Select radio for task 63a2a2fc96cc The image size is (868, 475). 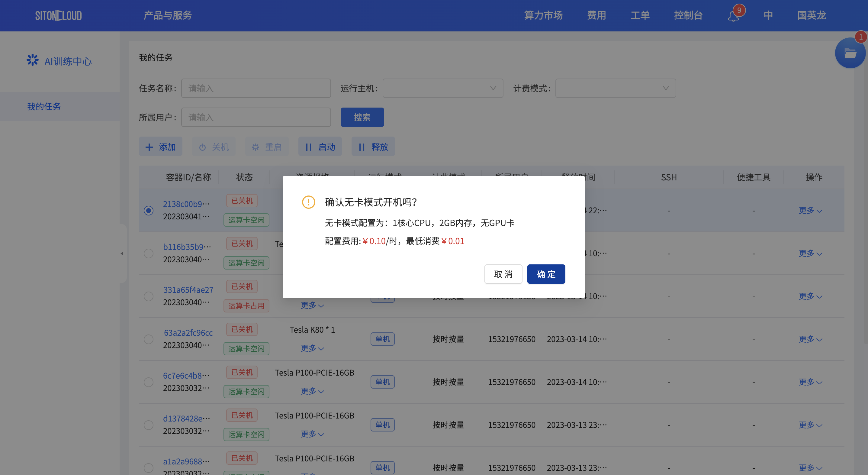(x=148, y=339)
